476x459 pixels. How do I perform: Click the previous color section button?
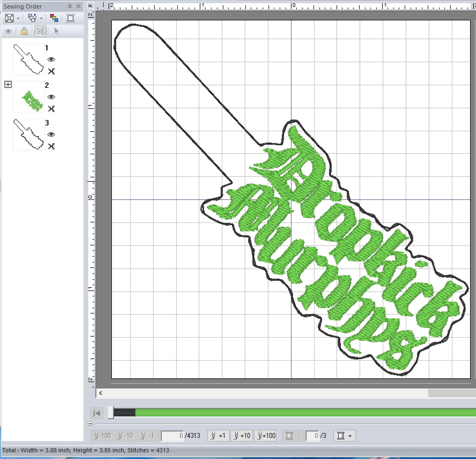click(293, 436)
